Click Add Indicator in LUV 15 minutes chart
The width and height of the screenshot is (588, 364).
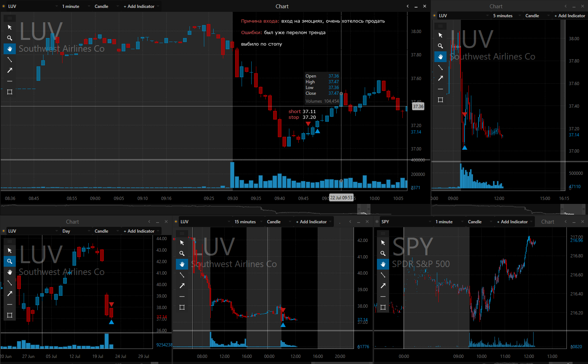pos(313,222)
